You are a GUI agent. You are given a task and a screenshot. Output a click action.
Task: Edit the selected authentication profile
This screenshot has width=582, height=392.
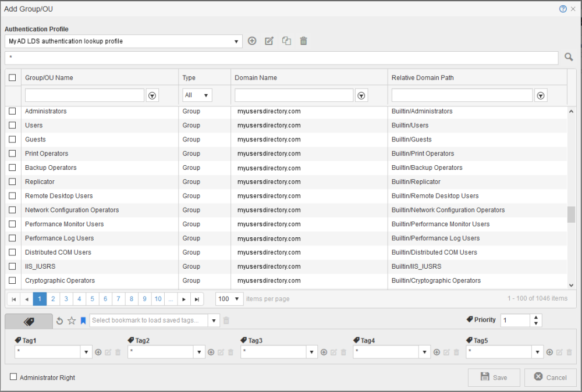point(269,41)
